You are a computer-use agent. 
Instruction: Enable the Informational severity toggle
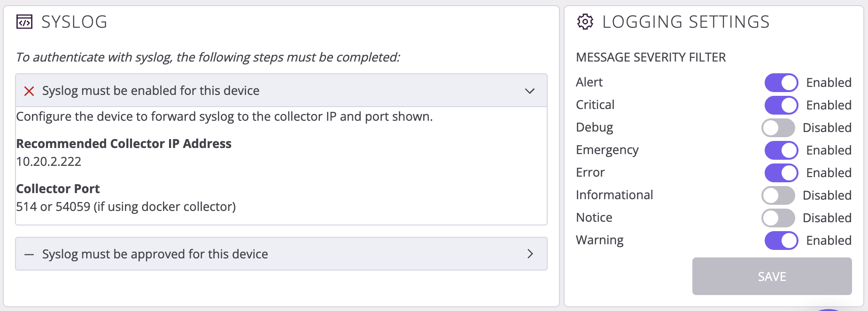coord(778,195)
